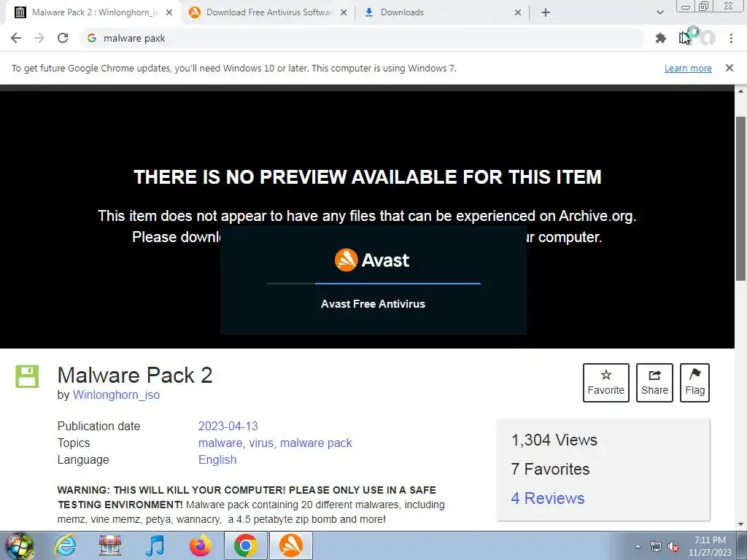Screen dimensions: 747x560
Task: Click the Avast logo in the splash
Action: (x=372, y=260)
